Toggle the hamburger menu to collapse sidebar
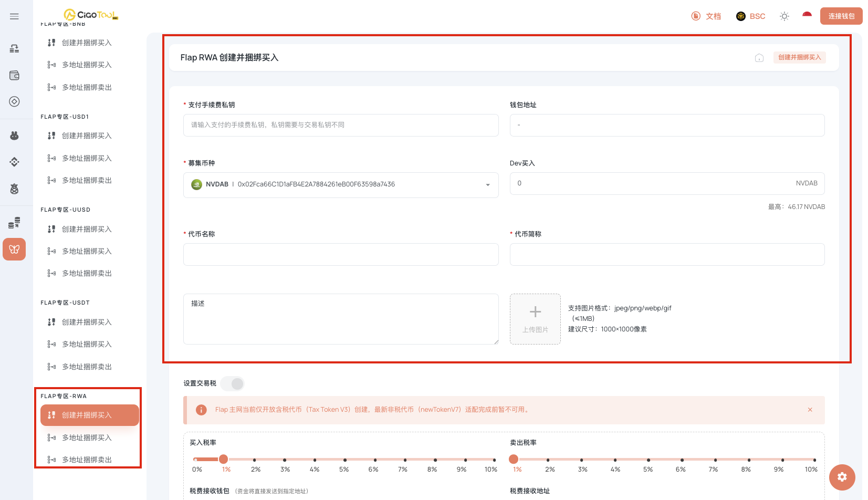The height and width of the screenshot is (500, 868). tap(14, 16)
